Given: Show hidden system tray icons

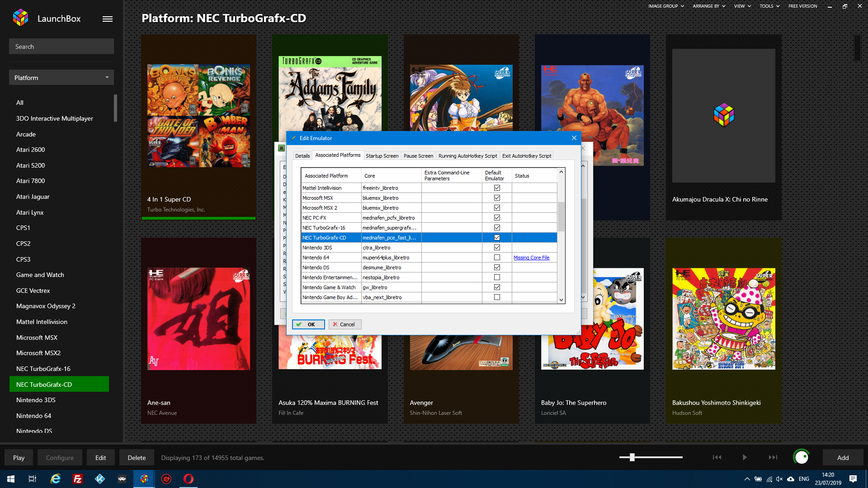Looking at the screenshot, I should [747, 479].
